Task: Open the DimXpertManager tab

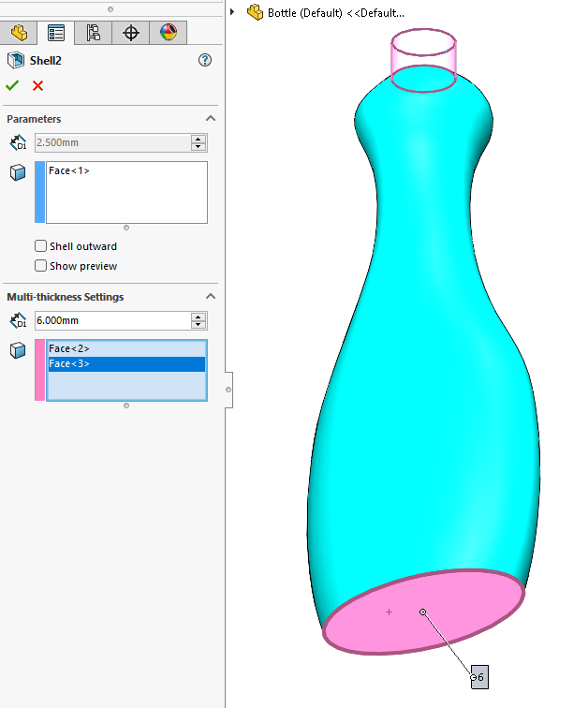Action: [x=131, y=33]
